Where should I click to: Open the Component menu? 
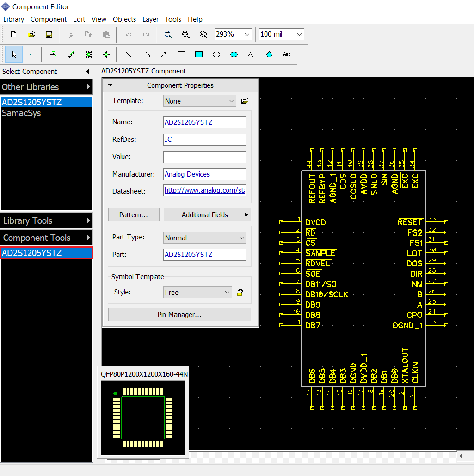coord(48,19)
